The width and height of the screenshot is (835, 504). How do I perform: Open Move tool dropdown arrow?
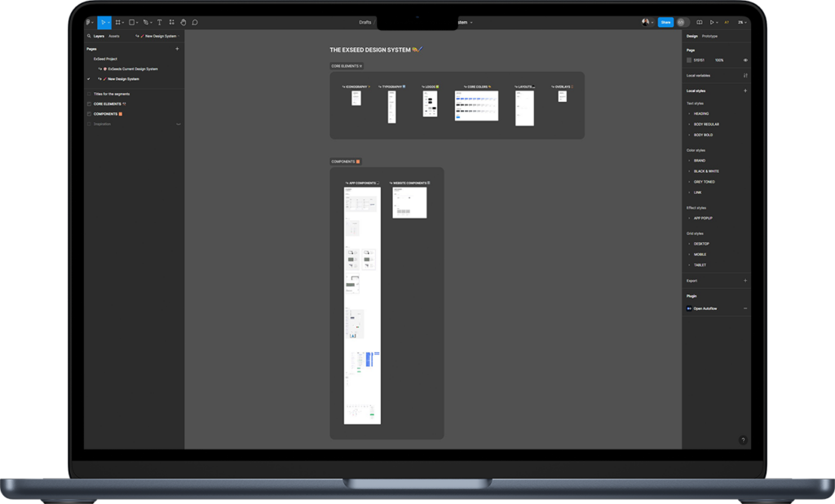tap(108, 22)
